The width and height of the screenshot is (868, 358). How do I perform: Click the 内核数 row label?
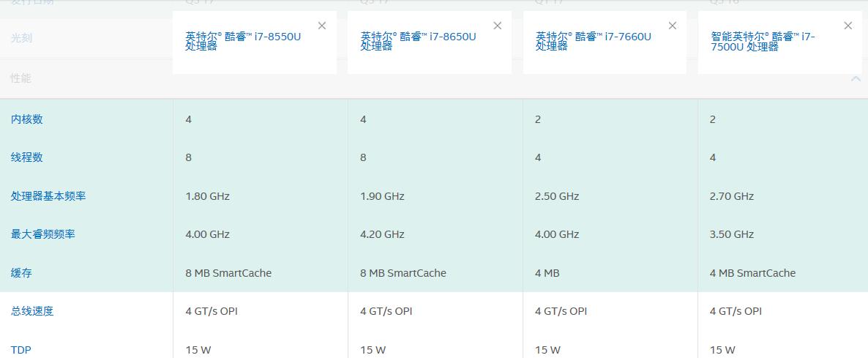point(27,119)
